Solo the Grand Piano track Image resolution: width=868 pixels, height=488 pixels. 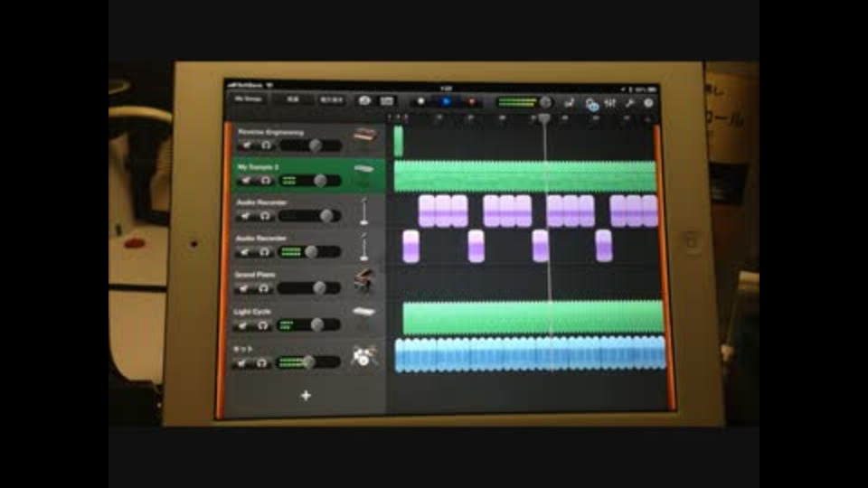point(263,288)
